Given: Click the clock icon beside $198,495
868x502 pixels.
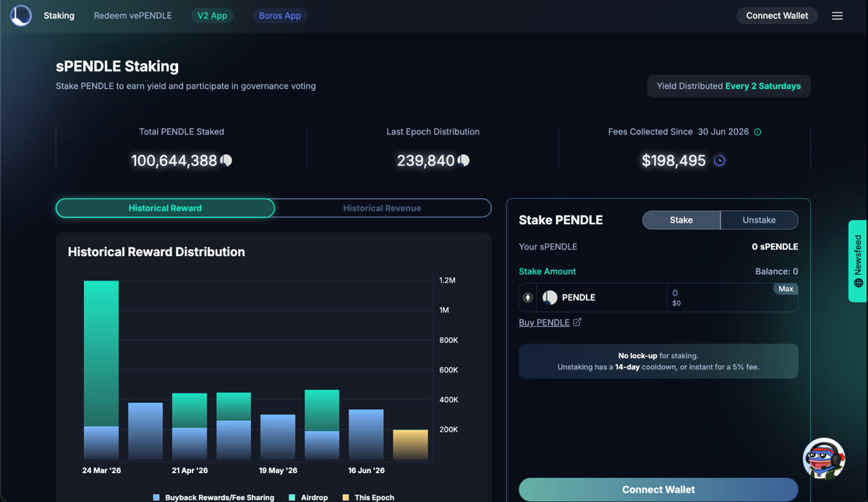Looking at the screenshot, I should tap(719, 161).
